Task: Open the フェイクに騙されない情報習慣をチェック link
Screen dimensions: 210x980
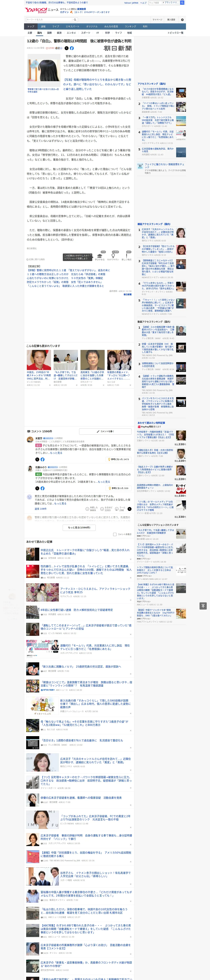Action: [164, 166]
